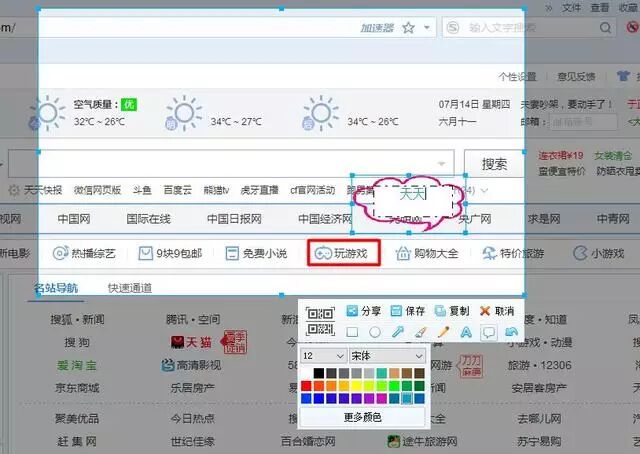Click the 天猫 link

pyautogui.click(x=191, y=342)
